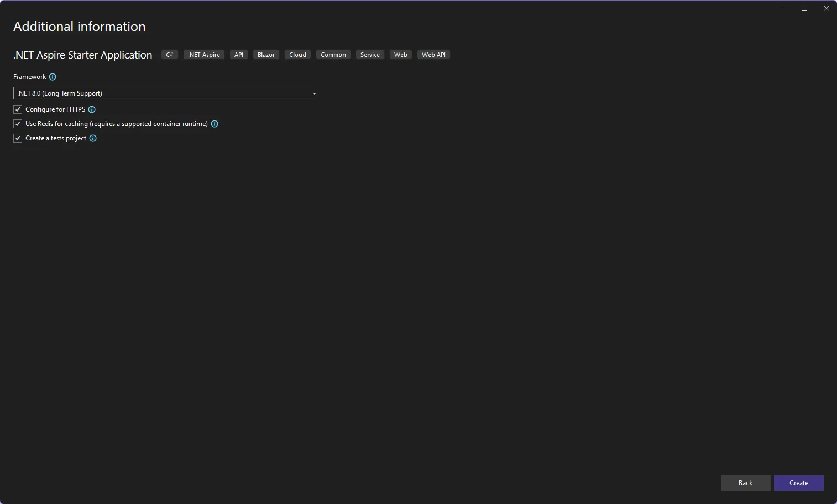Click the Cloud tag

[x=297, y=55]
